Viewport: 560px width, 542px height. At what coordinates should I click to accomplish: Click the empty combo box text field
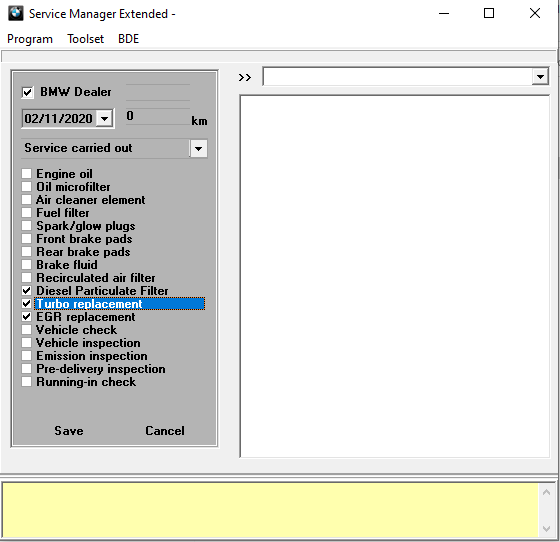pyautogui.click(x=397, y=76)
